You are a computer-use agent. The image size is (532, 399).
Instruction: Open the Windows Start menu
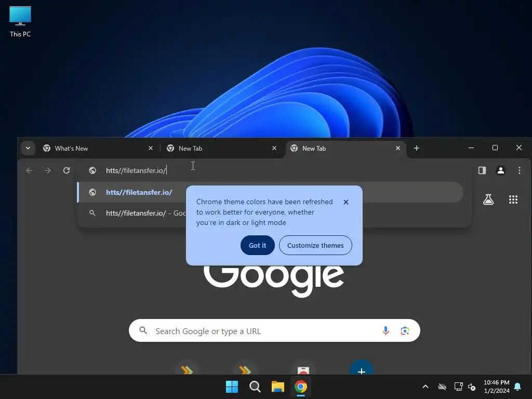tap(232, 387)
